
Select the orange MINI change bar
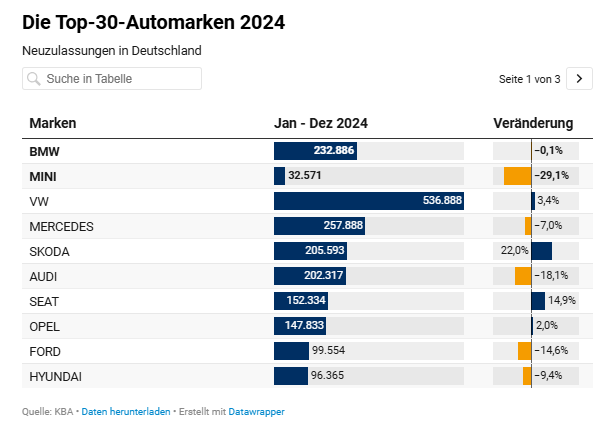[x=518, y=176]
